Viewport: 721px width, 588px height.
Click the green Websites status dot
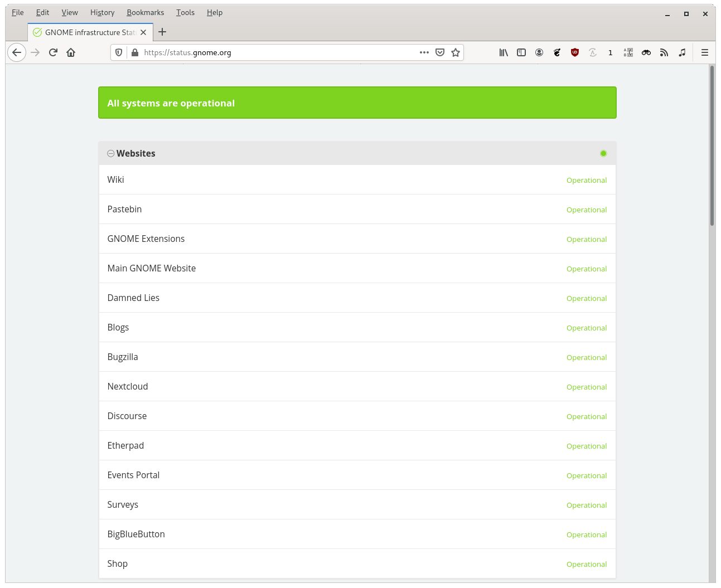[x=603, y=153]
